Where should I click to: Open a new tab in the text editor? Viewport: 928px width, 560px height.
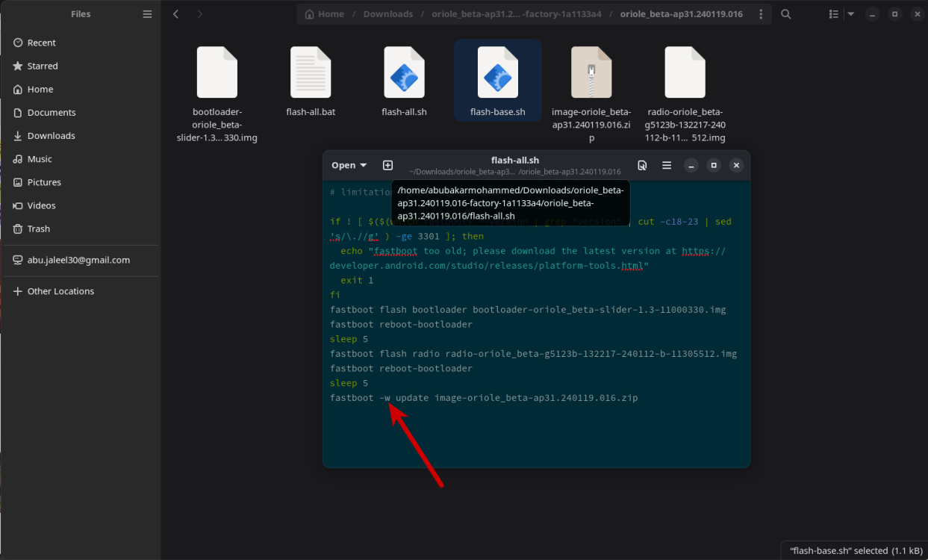[387, 165]
